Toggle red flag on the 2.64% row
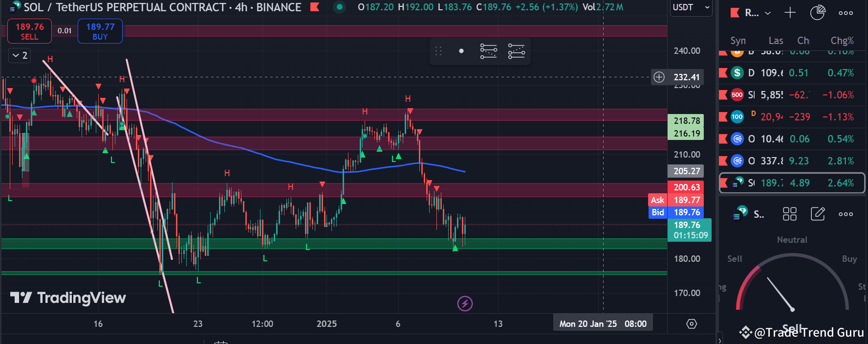The height and width of the screenshot is (344, 868). pyautogui.click(x=723, y=183)
